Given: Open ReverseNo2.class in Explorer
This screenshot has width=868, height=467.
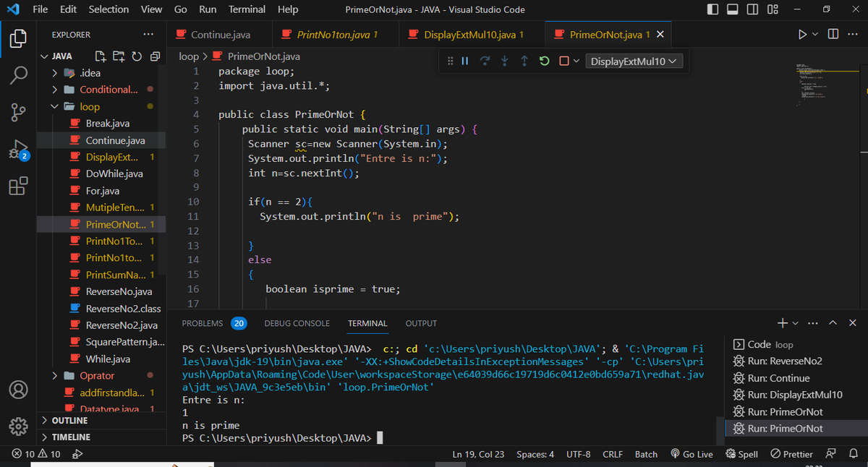Looking at the screenshot, I should tap(123, 309).
